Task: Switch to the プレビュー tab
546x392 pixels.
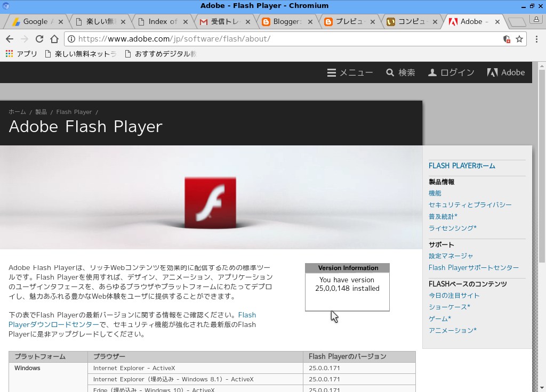Action: coord(349,21)
